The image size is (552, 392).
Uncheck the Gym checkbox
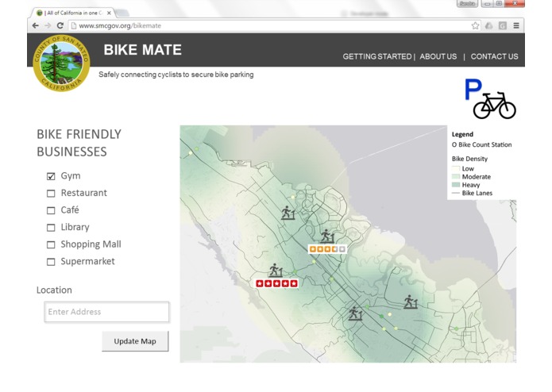click(x=51, y=176)
